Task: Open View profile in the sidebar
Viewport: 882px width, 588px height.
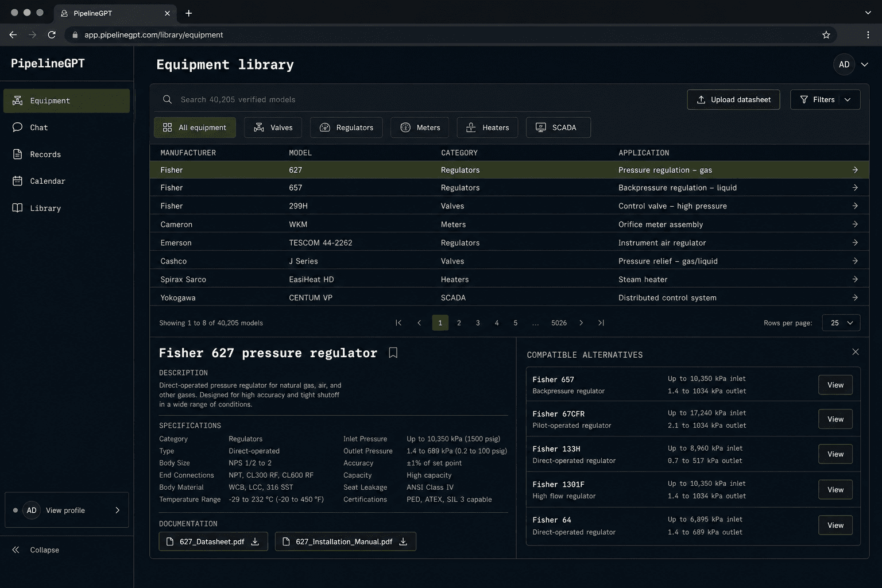Action: point(67,510)
